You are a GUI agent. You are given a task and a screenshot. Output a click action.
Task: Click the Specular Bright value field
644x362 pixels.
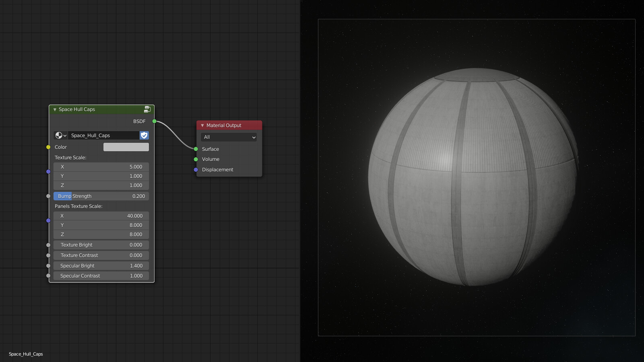click(101, 265)
